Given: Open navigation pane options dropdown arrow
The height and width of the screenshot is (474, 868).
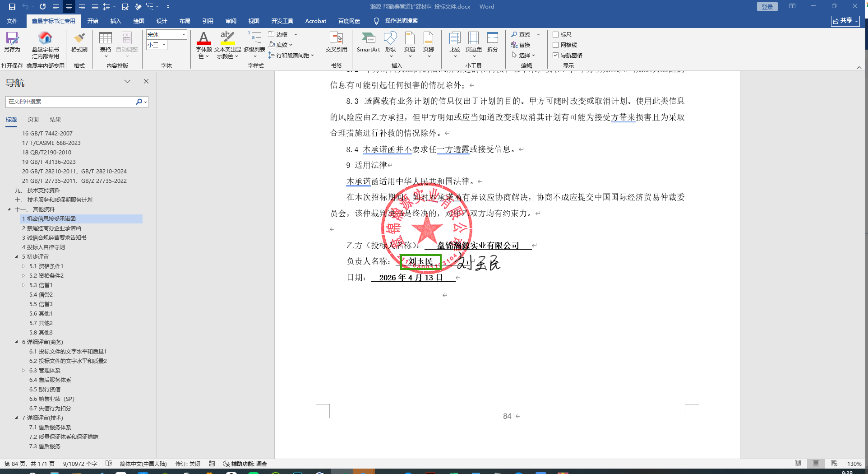Looking at the screenshot, I should tap(128, 82).
